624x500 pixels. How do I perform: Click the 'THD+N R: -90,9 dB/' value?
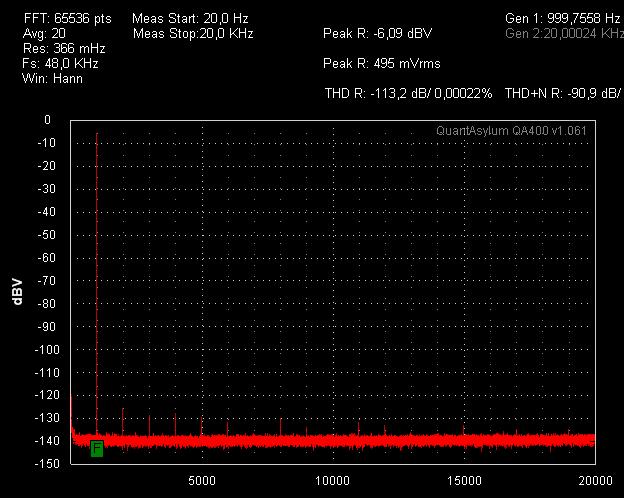(564, 94)
